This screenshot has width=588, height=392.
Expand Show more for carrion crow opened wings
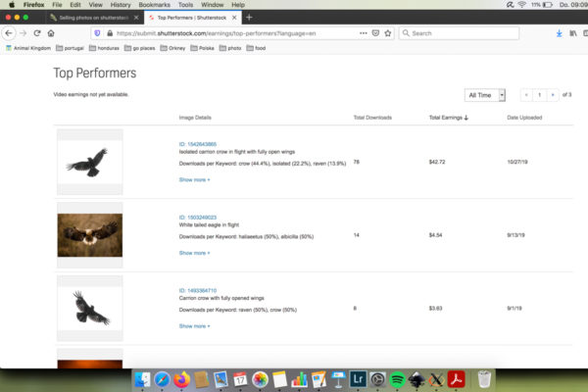(194, 326)
